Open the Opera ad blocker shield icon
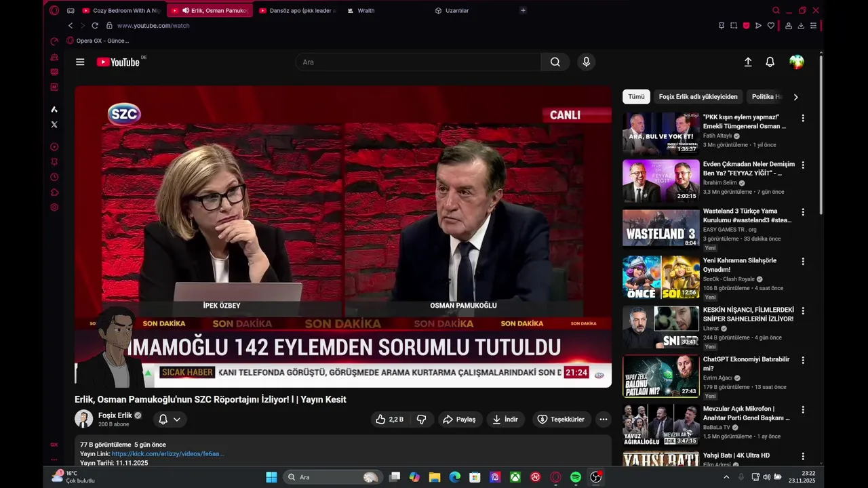This screenshot has width=868, height=488. click(x=746, y=26)
